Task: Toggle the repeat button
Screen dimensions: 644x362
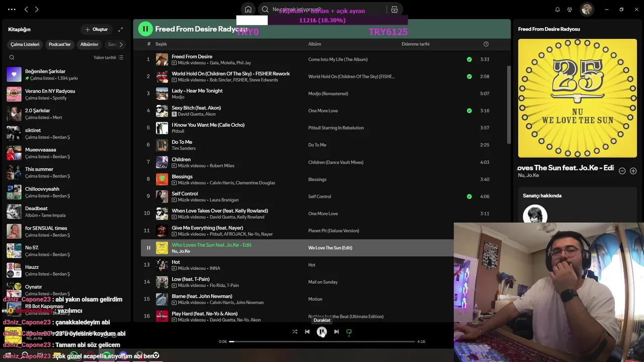Action: tap(349, 332)
